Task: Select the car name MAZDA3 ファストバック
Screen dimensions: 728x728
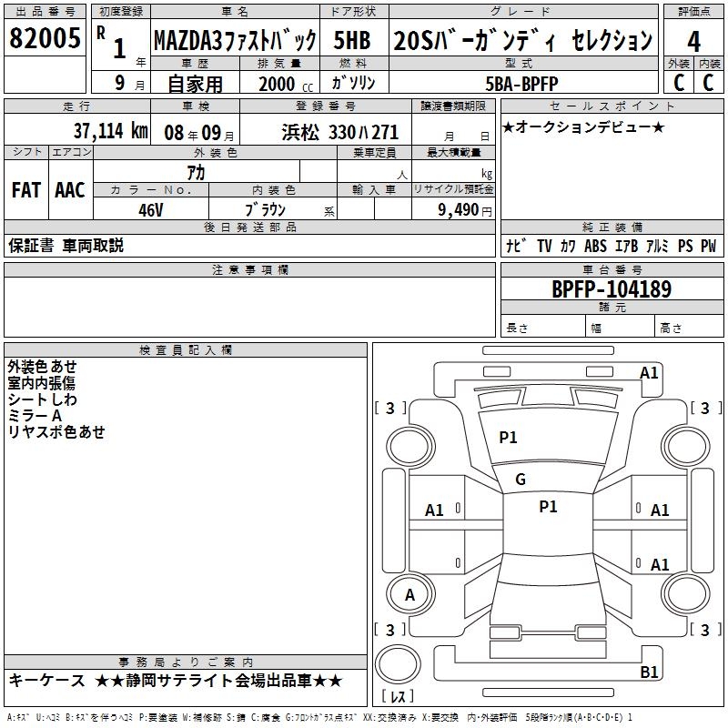Action: (x=235, y=40)
